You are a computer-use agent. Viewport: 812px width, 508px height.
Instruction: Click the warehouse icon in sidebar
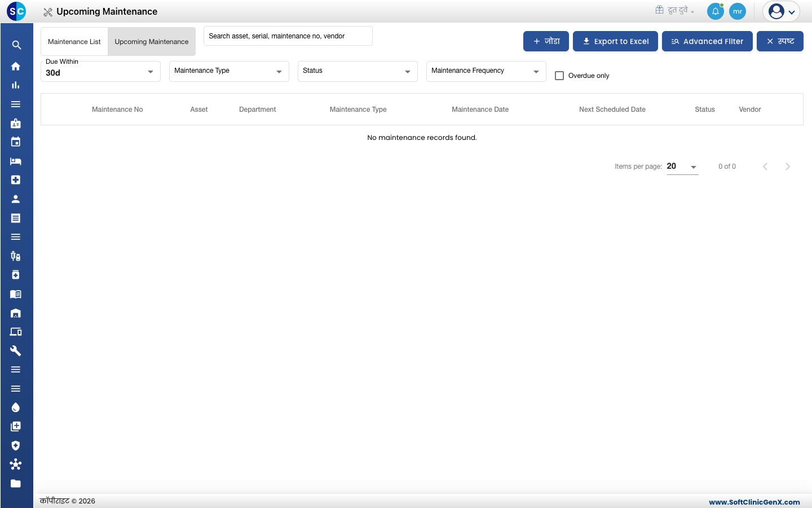(x=16, y=313)
